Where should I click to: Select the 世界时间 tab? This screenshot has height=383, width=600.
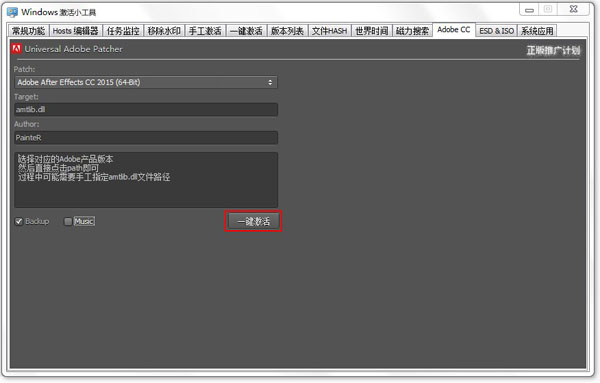point(372,31)
